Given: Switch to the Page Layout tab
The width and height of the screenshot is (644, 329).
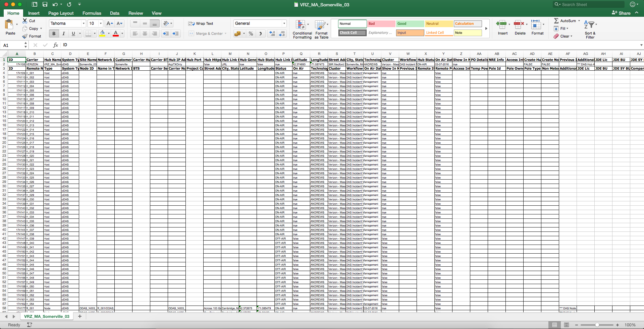Looking at the screenshot, I should [x=61, y=13].
